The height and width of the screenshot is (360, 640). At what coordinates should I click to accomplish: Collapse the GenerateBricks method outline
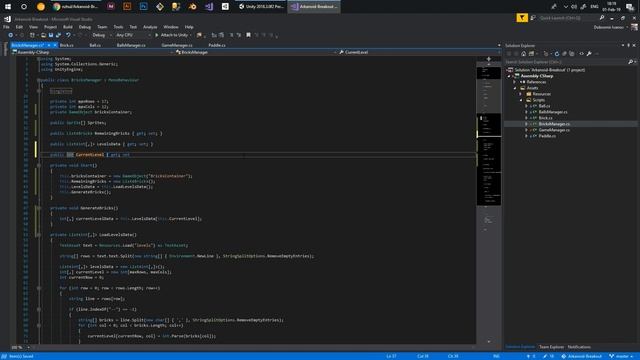point(39,208)
